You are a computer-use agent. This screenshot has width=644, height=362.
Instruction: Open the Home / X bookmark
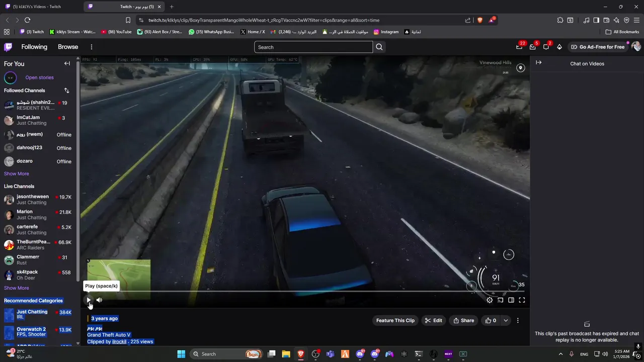click(x=253, y=32)
